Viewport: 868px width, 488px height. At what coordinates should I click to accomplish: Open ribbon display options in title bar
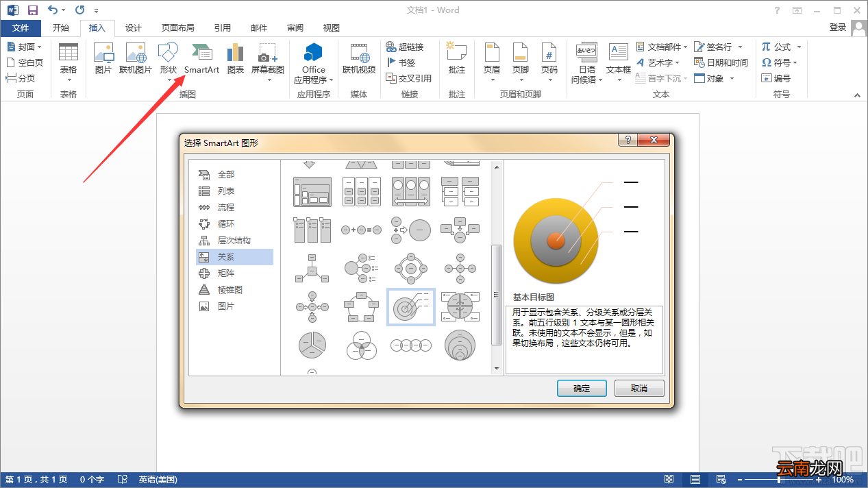pyautogui.click(x=797, y=10)
